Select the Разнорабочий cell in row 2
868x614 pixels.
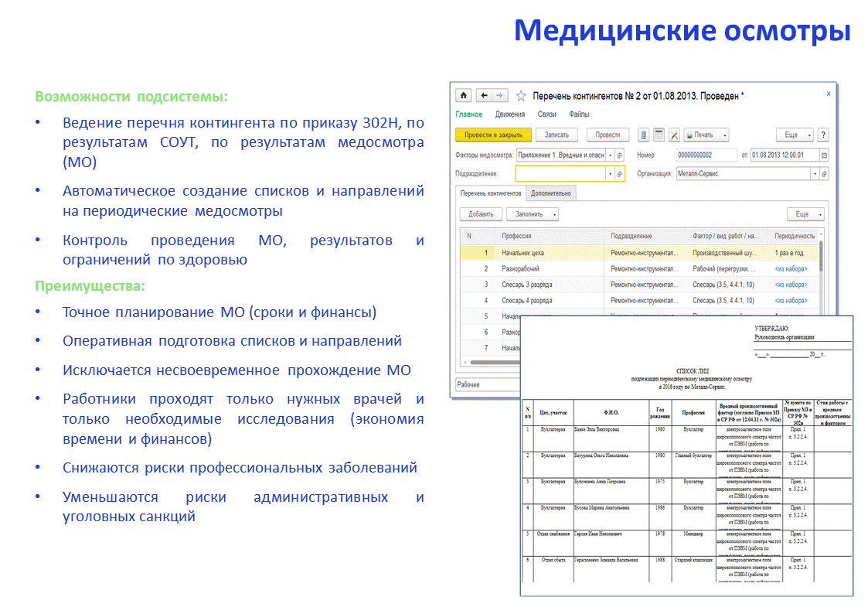550,268
